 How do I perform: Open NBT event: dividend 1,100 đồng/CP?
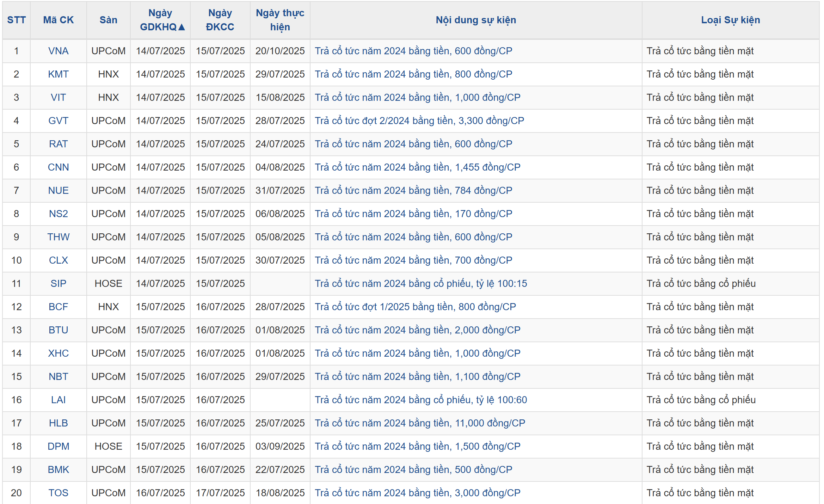[418, 377]
